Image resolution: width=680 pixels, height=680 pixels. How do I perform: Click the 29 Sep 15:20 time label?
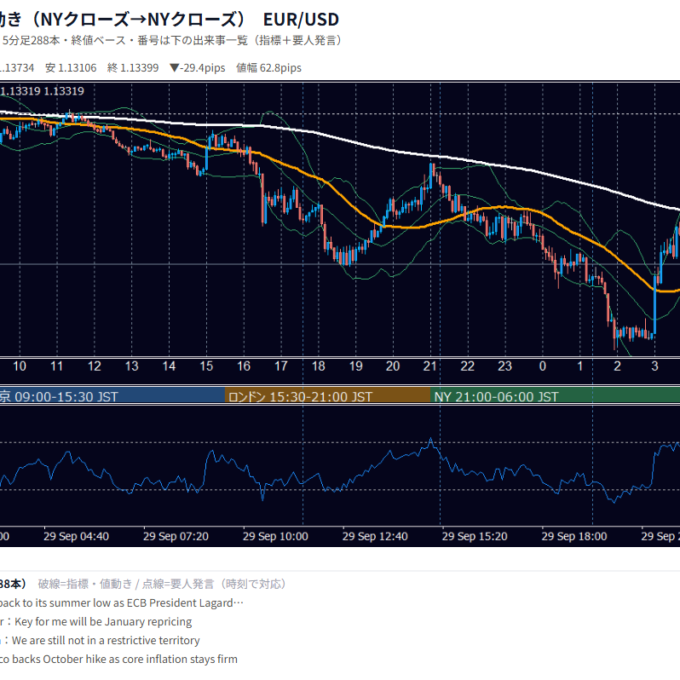(x=474, y=536)
